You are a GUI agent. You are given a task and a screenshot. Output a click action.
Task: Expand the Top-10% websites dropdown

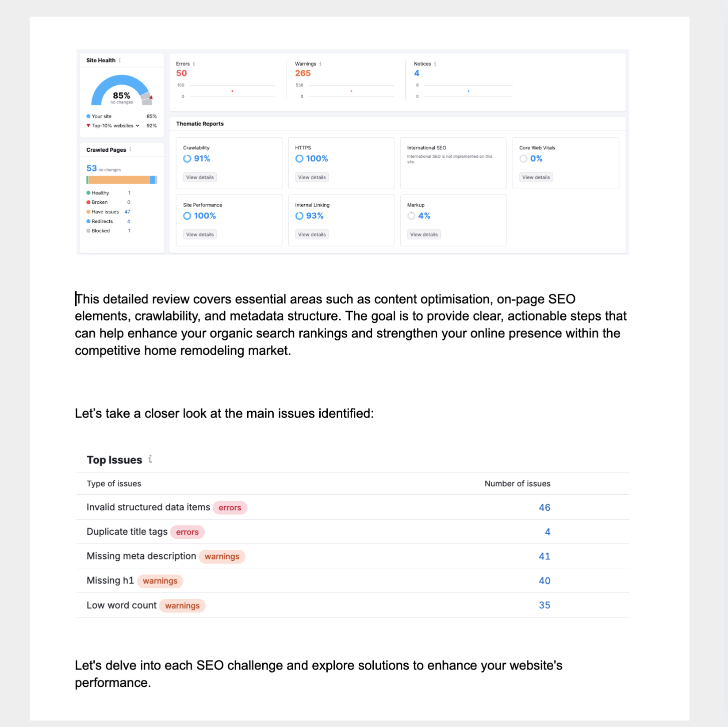click(x=138, y=126)
